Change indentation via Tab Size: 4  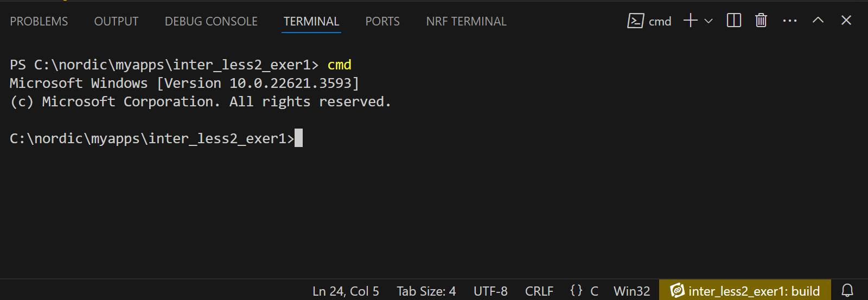[x=426, y=291]
